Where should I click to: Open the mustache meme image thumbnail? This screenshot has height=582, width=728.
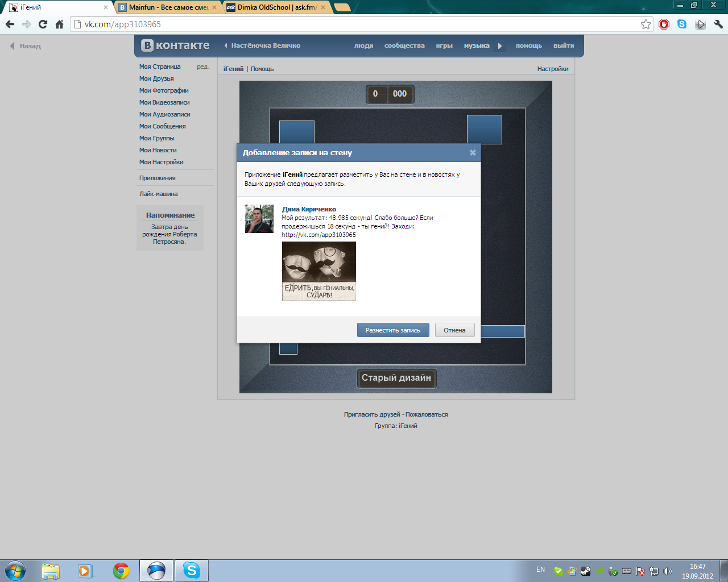(319, 271)
